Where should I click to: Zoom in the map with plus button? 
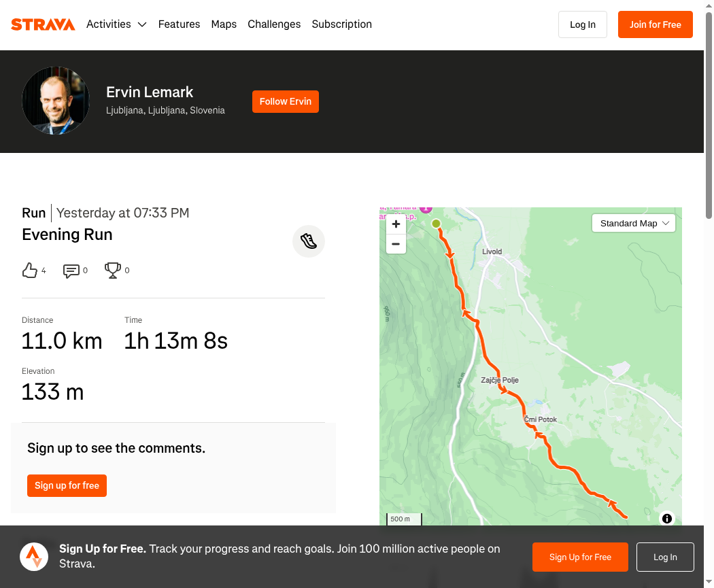click(396, 224)
